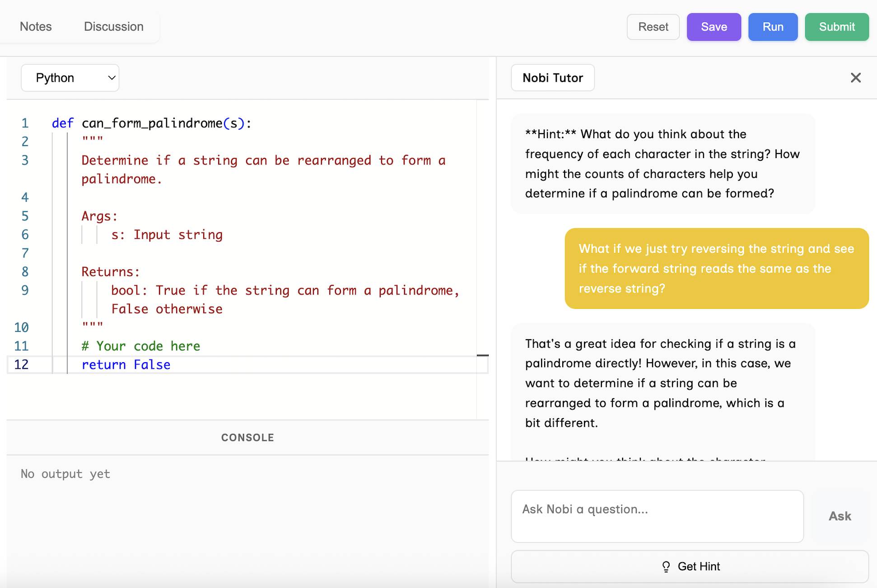
Task: Select the Nobi Tutor label
Action: pyautogui.click(x=552, y=78)
